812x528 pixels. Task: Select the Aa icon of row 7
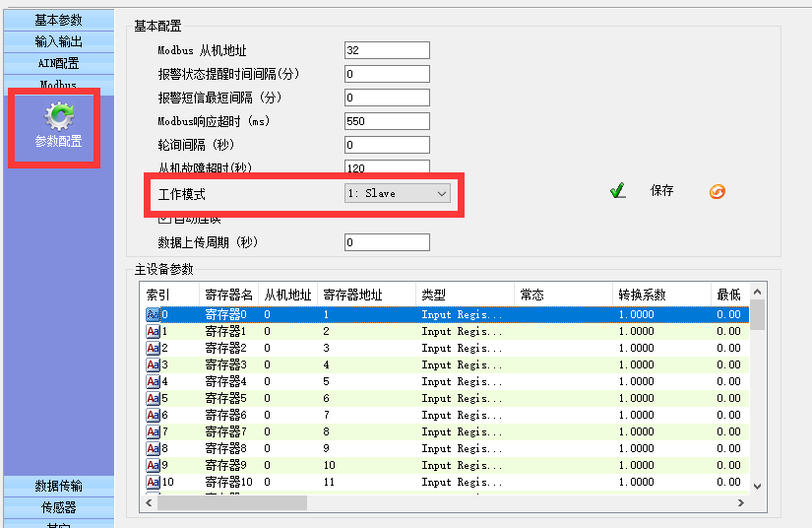(x=154, y=432)
